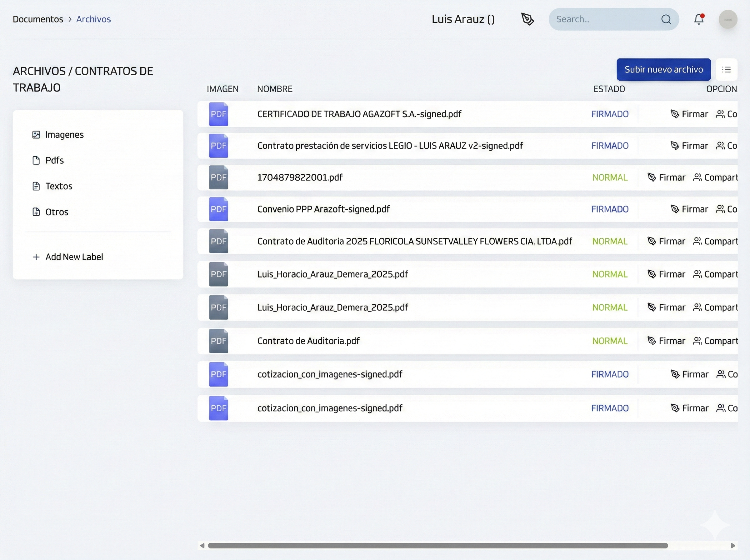This screenshot has height=560, width=750.
Task: Click PDF icon of CERTIFICADO DE TRABAJO file
Action: tap(218, 114)
